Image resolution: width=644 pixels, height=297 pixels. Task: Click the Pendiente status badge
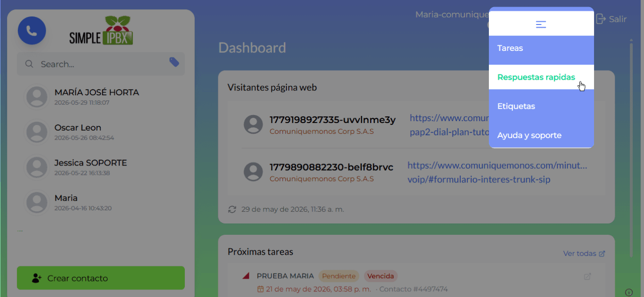click(x=339, y=276)
